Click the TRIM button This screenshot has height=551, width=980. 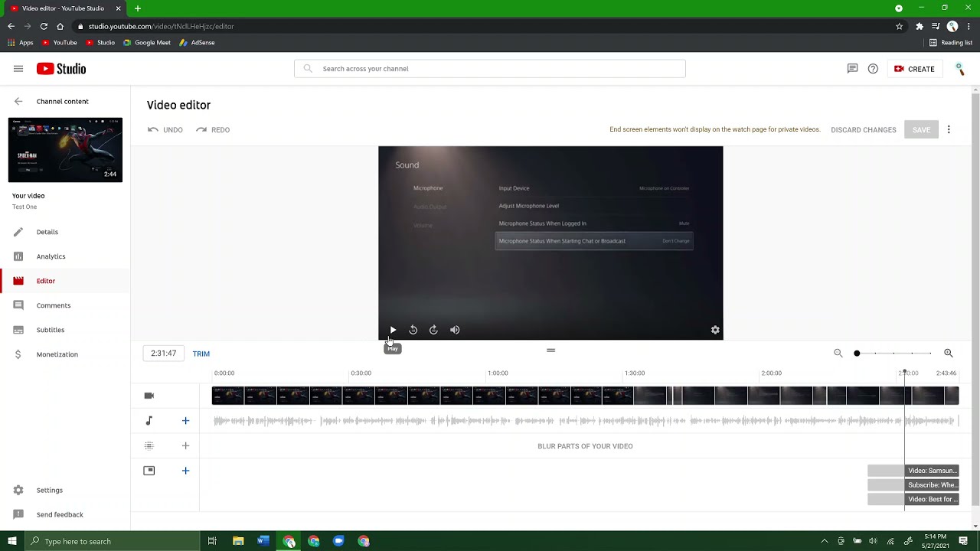201,354
